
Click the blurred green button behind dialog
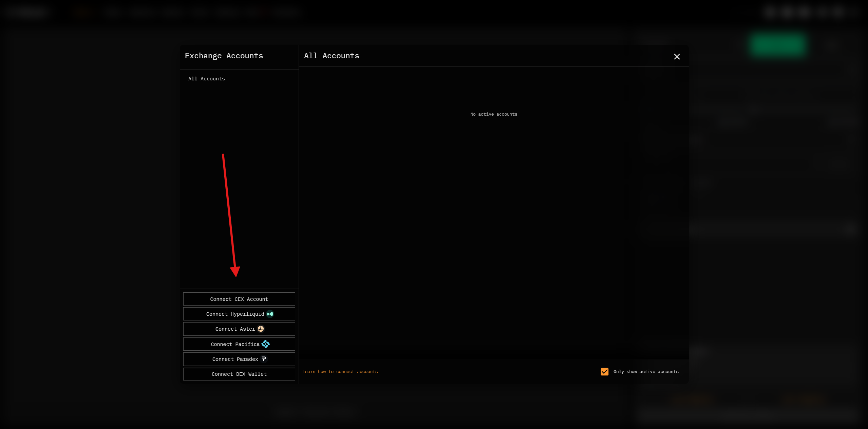777,45
